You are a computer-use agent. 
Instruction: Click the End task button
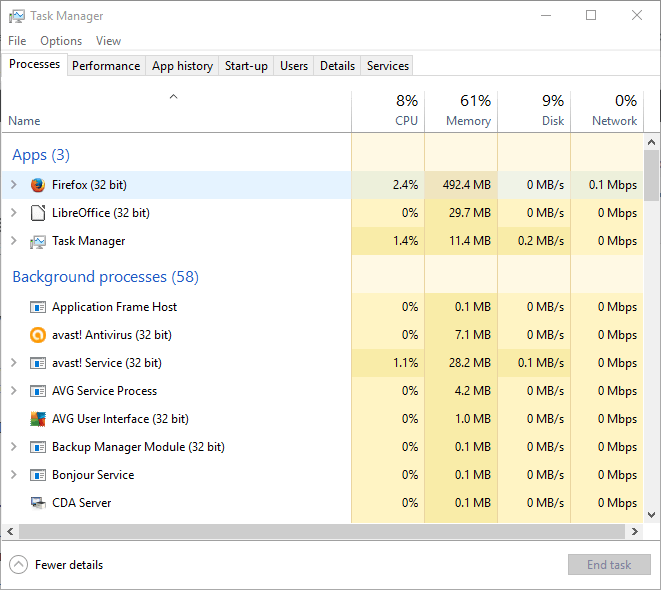click(x=609, y=565)
